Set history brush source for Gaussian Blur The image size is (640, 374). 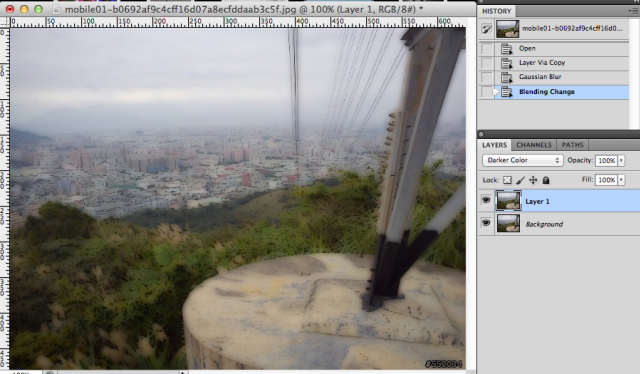pyautogui.click(x=487, y=78)
